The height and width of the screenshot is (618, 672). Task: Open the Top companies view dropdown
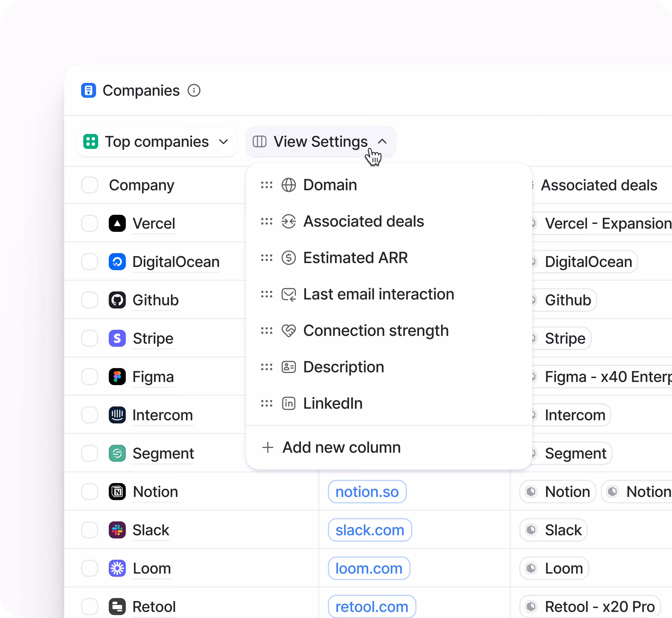coord(157,142)
